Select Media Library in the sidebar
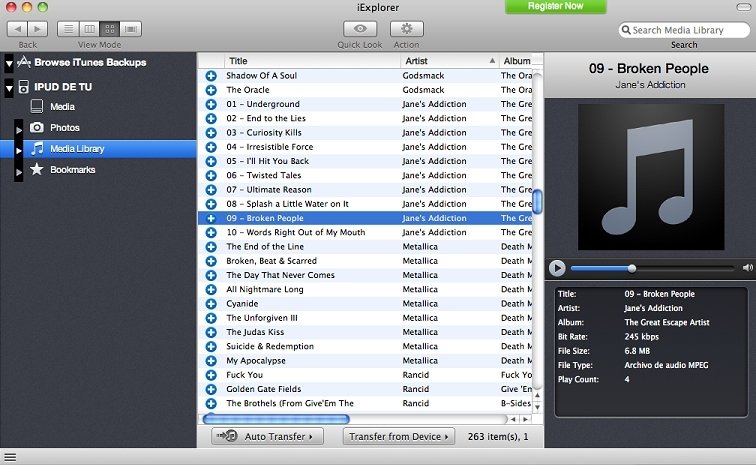This screenshot has width=756, height=465. click(x=77, y=149)
